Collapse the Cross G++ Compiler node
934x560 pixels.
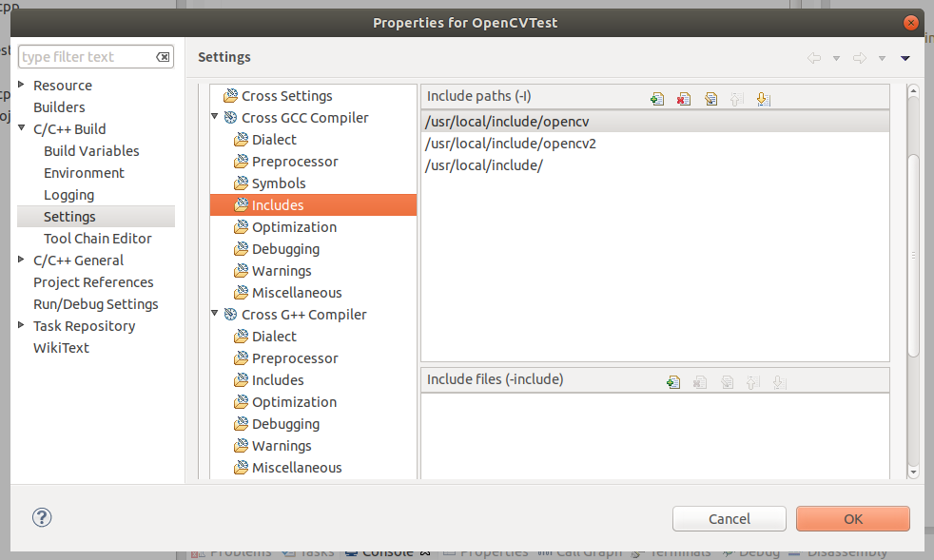pyautogui.click(x=215, y=314)
